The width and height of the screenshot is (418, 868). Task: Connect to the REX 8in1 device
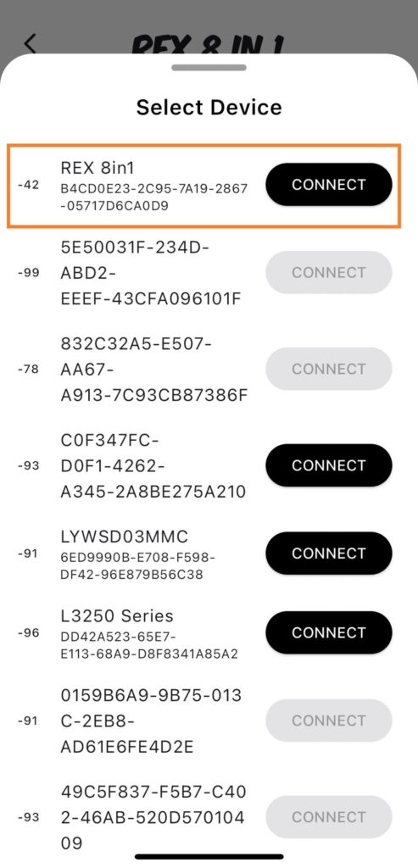(329, 184)
